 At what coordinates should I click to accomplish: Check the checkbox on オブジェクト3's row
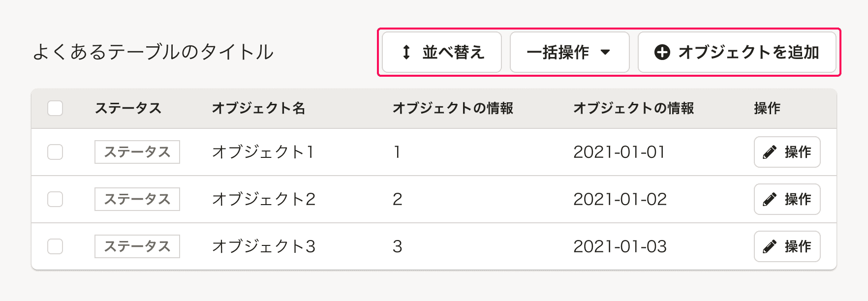(55, 246)
